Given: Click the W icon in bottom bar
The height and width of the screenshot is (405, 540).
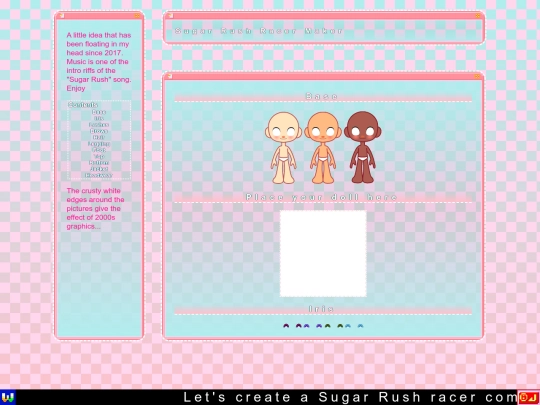Looking at the screenshot, I should [7, 397].
